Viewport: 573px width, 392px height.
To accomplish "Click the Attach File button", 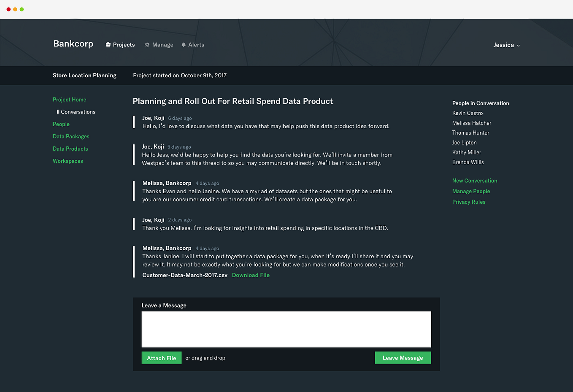I will pyautogui.click(x=161, y=357).
